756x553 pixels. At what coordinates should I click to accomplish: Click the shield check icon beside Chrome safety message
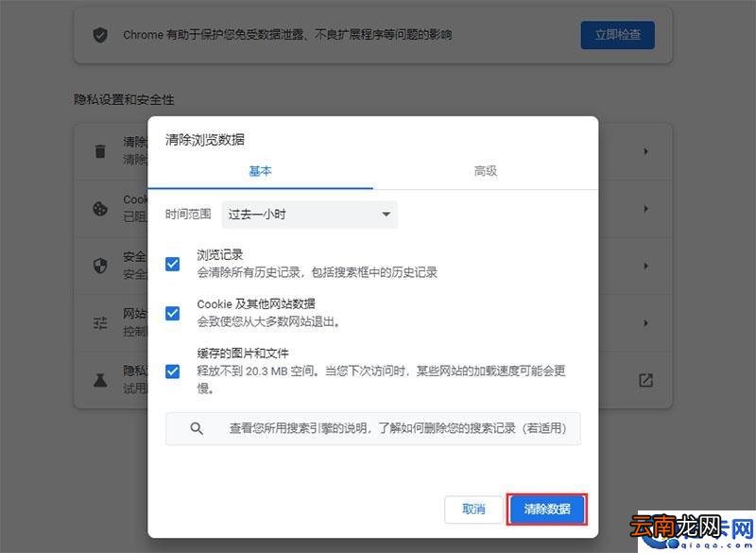coord(100,35)
